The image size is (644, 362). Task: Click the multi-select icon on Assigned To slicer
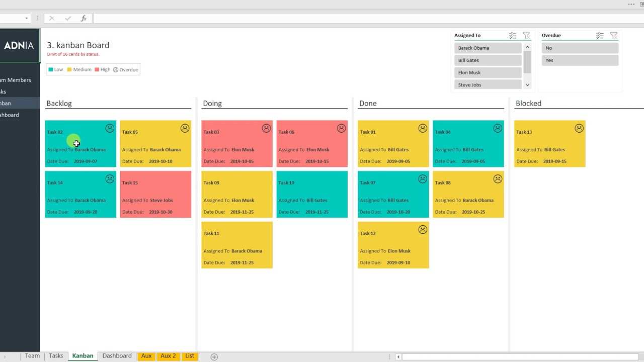[512, 35]
